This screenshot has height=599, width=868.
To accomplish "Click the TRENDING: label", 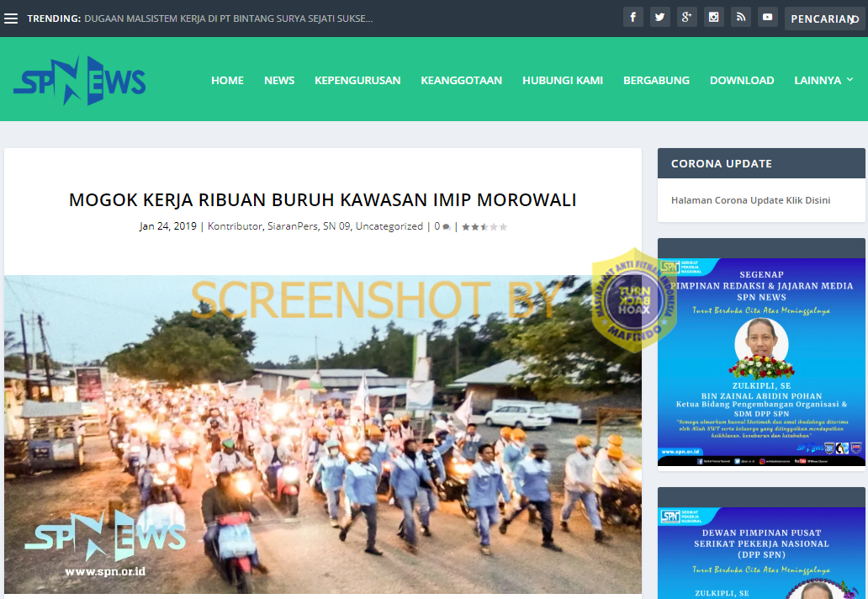I will (54, 19).
